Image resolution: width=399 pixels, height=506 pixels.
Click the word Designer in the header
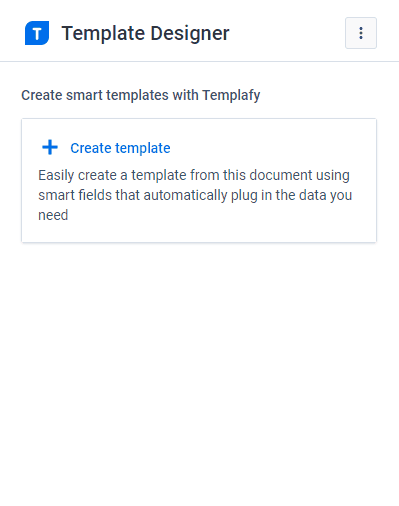[x=190, y=34]
